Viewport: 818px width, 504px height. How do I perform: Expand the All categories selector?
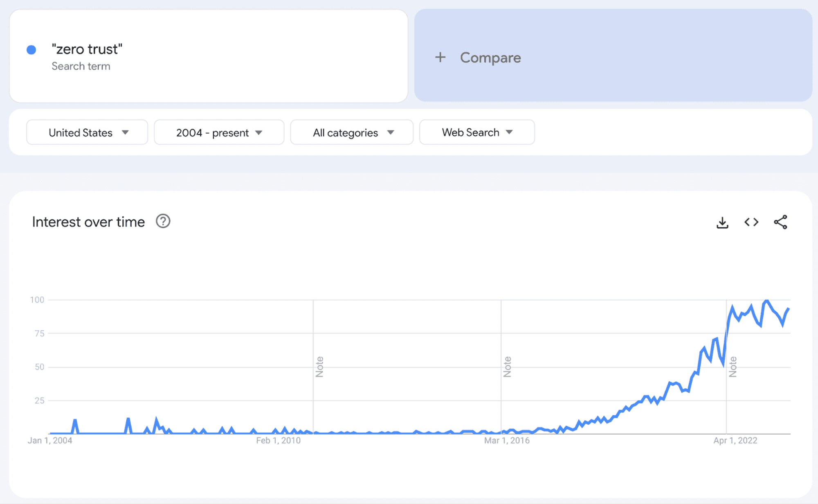[x=351, y=132]
